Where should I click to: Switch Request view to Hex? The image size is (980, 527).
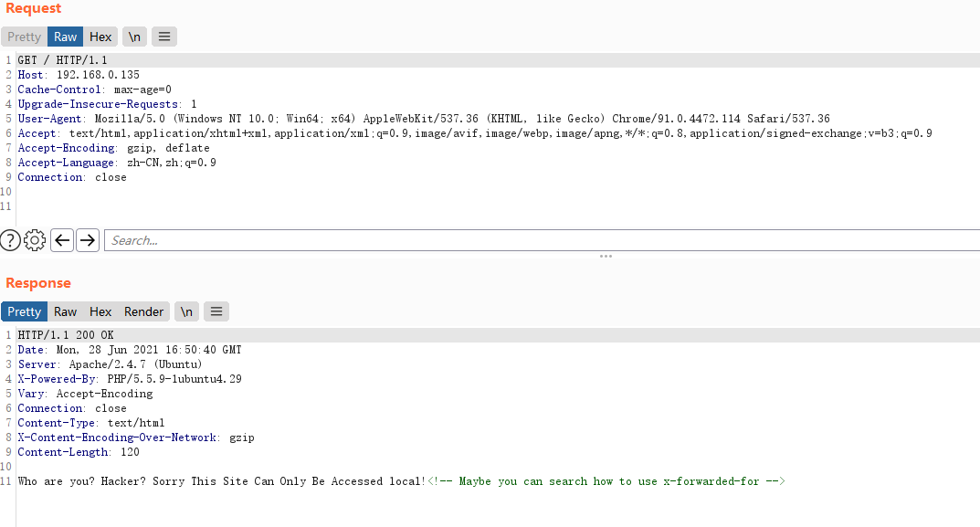coord(100,37)
